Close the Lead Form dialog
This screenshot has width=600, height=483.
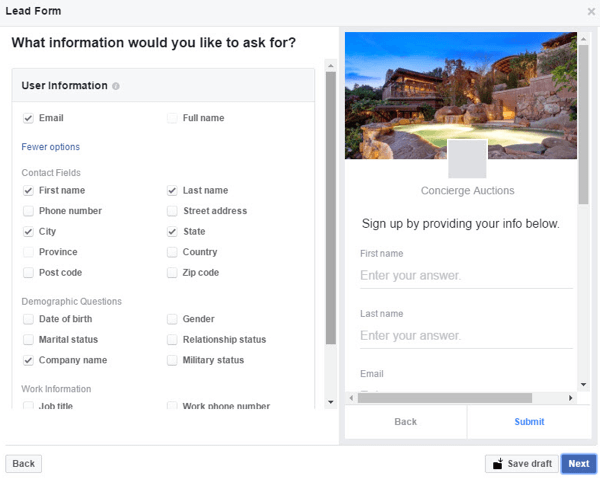[x=591, y=11]
